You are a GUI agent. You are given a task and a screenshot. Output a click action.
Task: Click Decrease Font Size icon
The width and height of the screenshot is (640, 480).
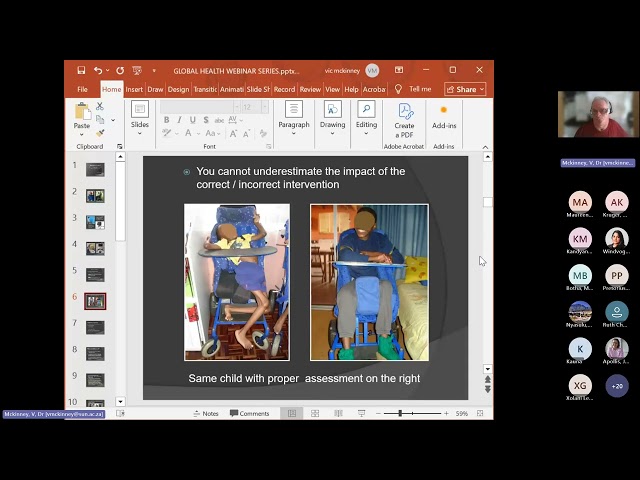point(246,133)
